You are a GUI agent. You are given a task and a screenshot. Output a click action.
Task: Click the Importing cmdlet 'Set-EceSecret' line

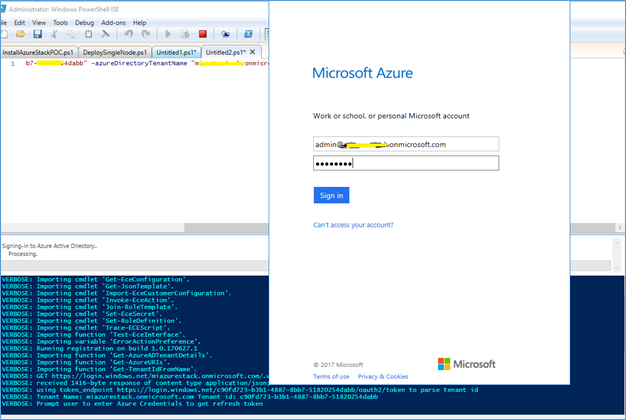82,314
